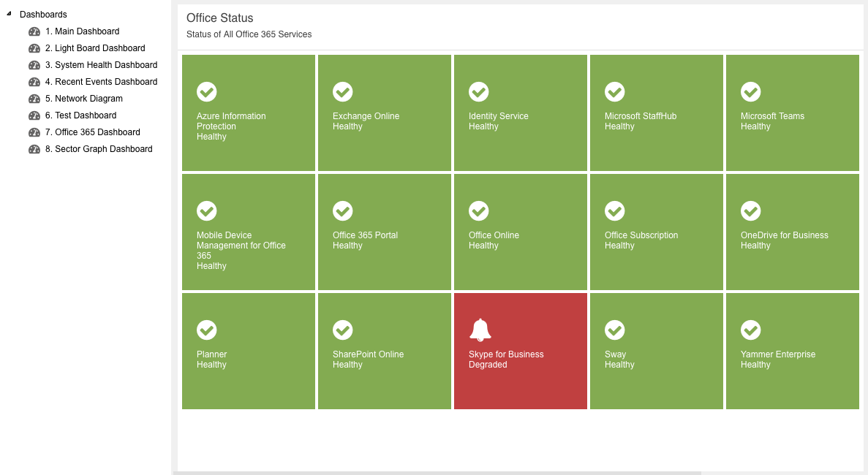The width and height of the screenshot is (868, 475).
Task: Click alert bell icon on Skype for Business tile
Action: point(480,330)
